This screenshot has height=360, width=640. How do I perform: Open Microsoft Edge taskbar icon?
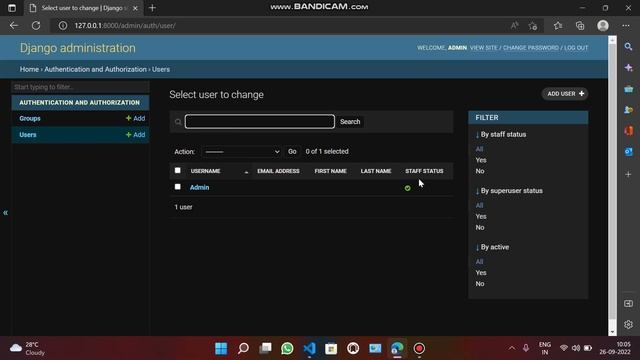pyautogui.click(x=397, y=348)
